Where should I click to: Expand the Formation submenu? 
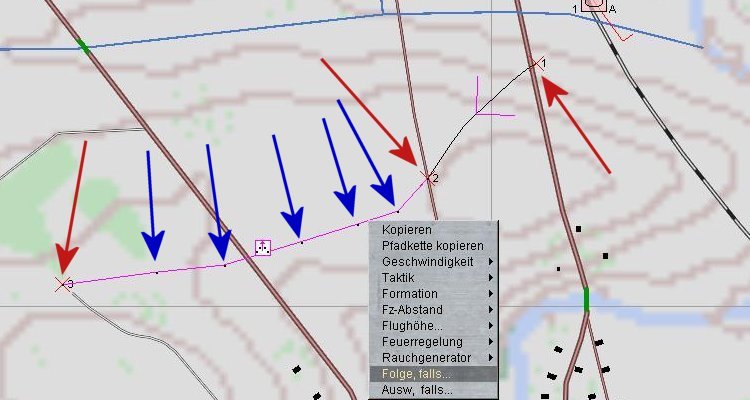point(433,293)
